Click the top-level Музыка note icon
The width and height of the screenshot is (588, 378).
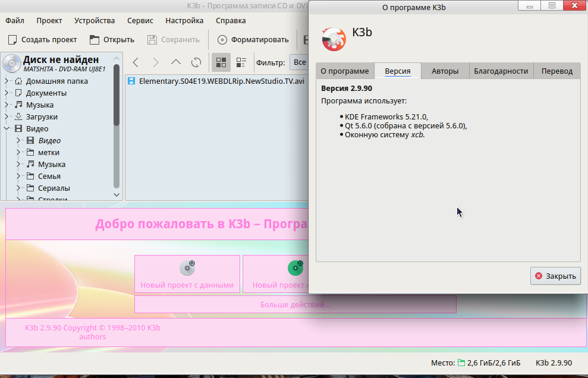pyautogui.click(x=18, y=105)
